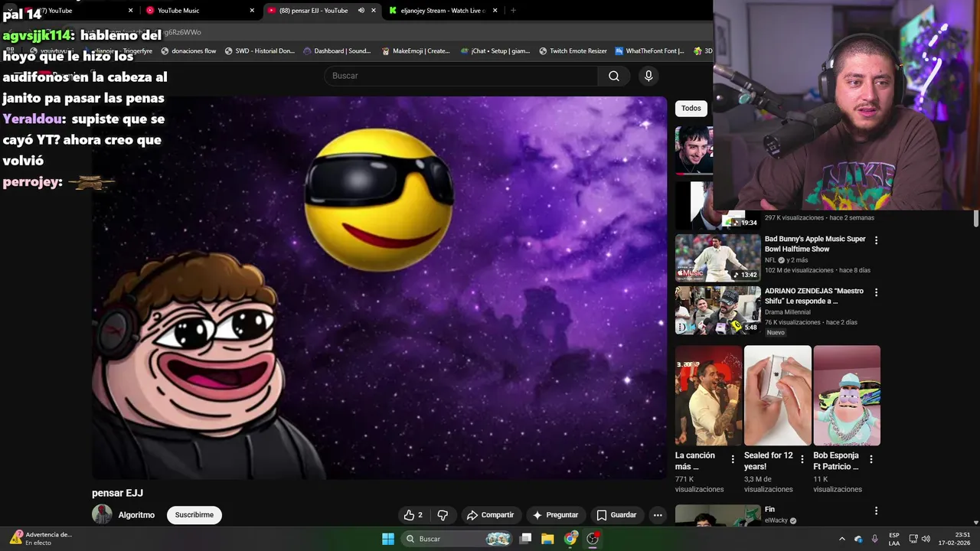Open ADRIANO ZENDEJAS video thumbnail
Viewport: 980px width, 551px height.
pos(717,310)
